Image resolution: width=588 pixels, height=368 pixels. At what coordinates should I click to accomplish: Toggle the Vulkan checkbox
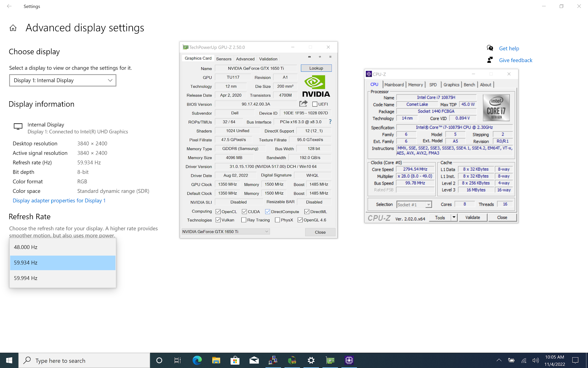(218, 220)
